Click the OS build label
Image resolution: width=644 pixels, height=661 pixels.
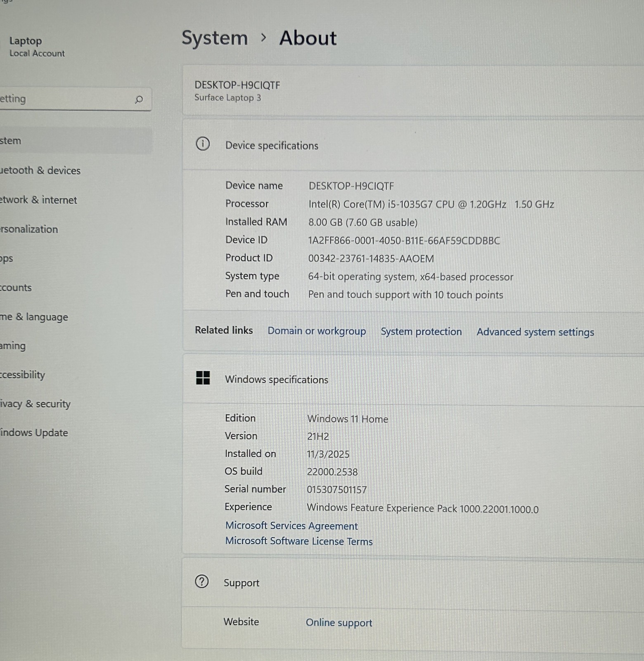244,471
